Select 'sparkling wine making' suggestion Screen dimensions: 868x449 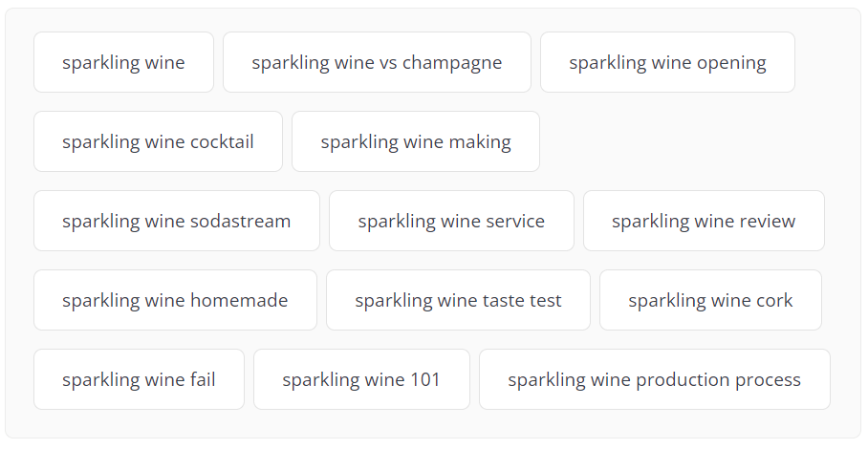click(x=416, y=141)
